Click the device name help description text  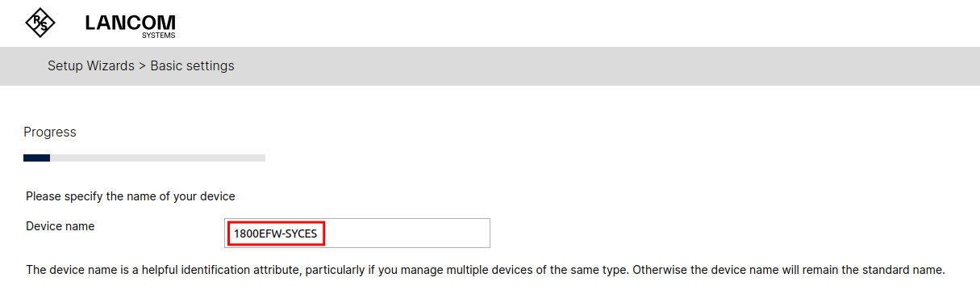click(x=485, y=269)
